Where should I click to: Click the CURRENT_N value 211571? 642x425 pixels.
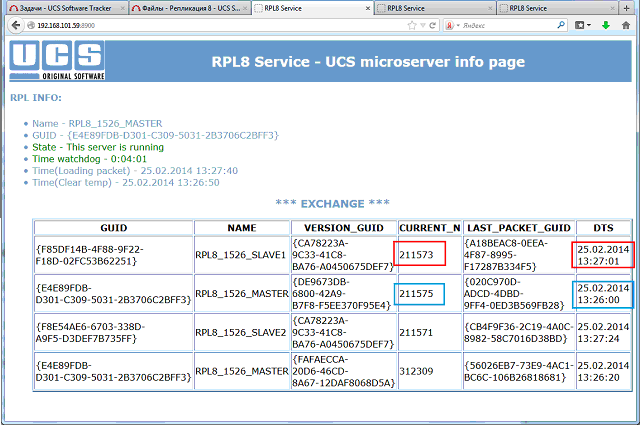tap(416, 332)
